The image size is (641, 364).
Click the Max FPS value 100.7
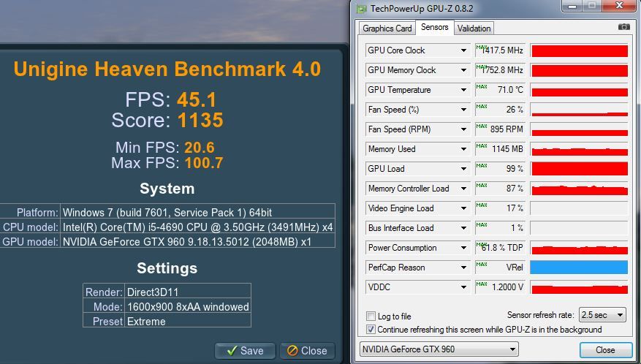pos(204,163)
